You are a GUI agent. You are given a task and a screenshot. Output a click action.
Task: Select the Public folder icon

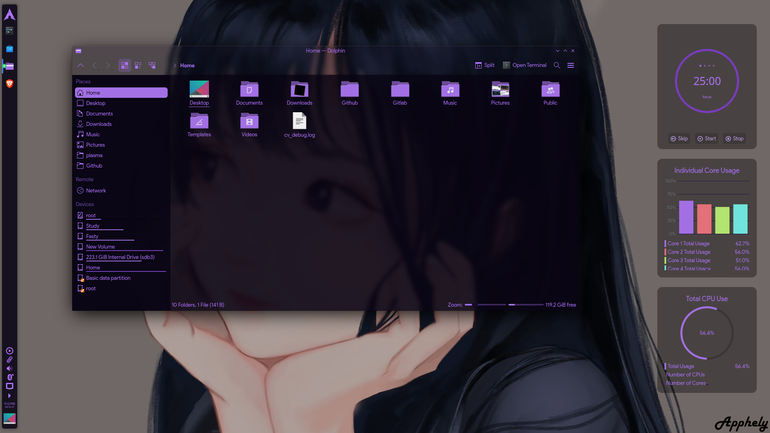tap(550, 89)
